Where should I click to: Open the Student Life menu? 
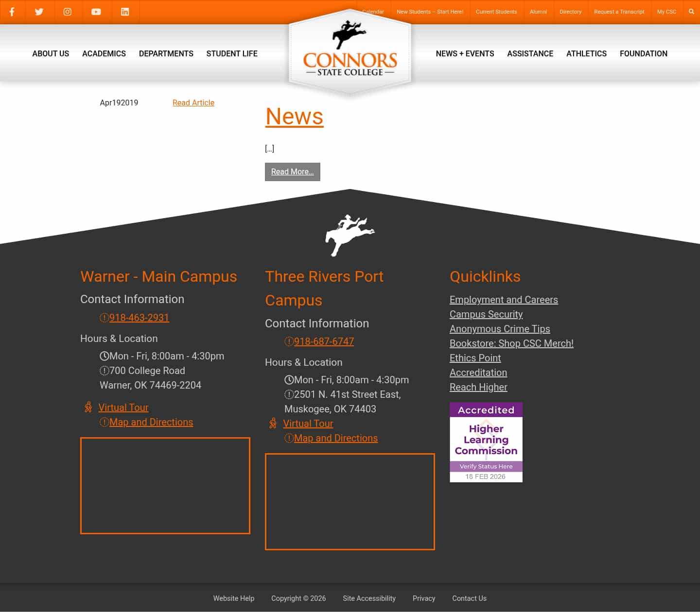[232, 54]
